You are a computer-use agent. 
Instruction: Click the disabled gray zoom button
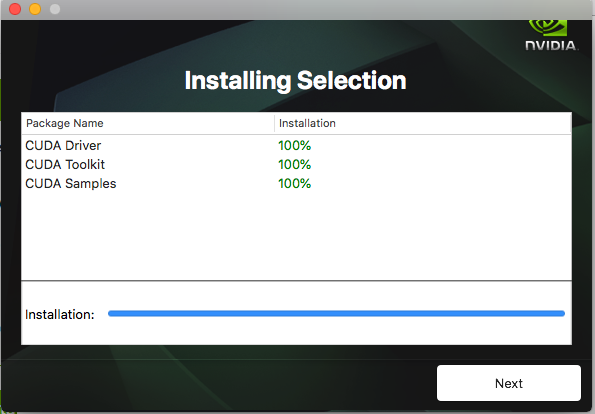tap(55, 9)
